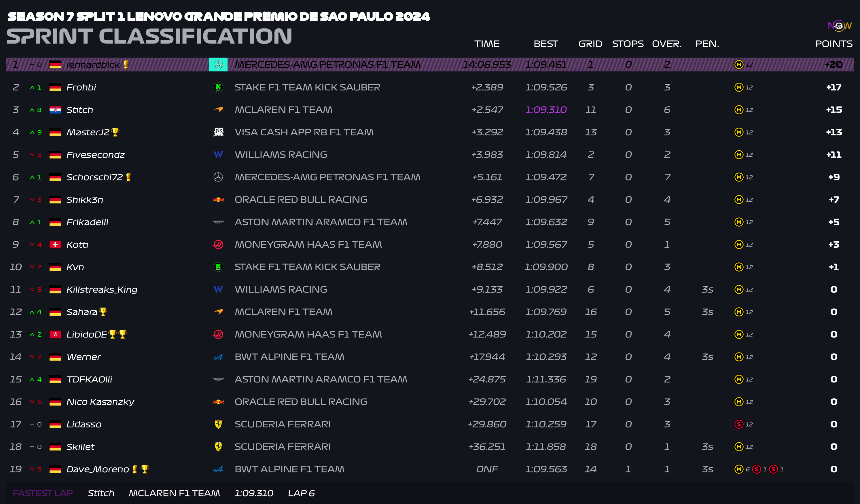Click grid position 19 in TDFKAOlli's row
The width and height of the screenshot is (860, 504).
[x=591, y=379]
